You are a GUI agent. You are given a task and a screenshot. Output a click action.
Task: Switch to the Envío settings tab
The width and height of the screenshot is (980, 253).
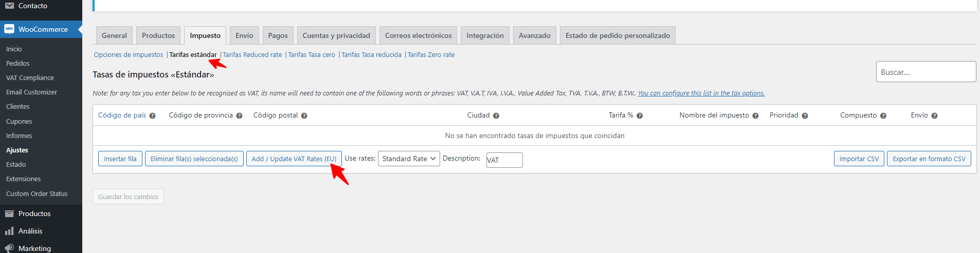(244, 35)
